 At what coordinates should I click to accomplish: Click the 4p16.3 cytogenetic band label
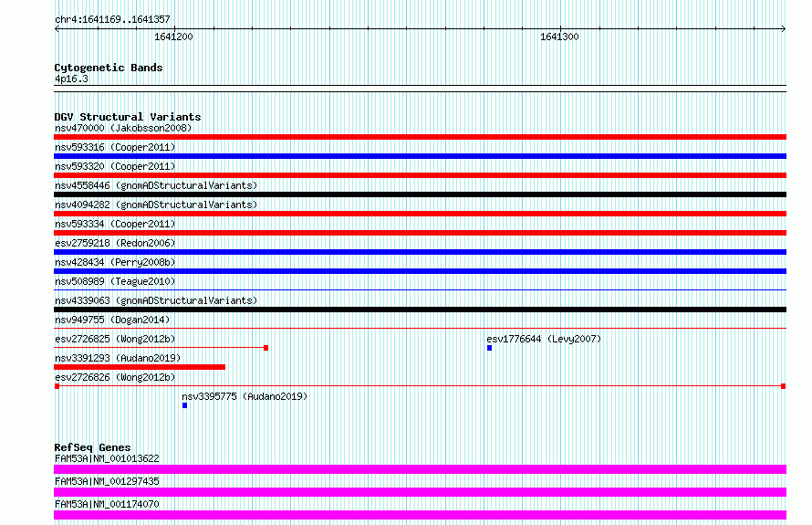tap(71, 79)
